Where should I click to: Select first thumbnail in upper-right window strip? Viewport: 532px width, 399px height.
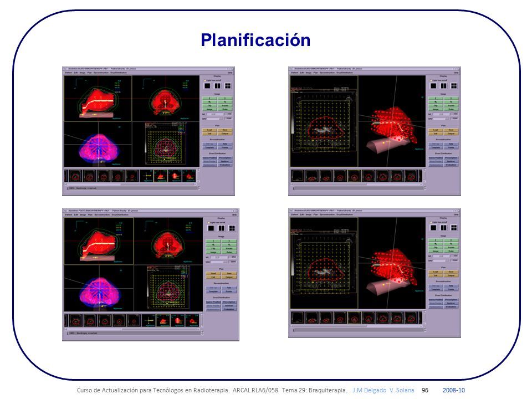[298, 176]
